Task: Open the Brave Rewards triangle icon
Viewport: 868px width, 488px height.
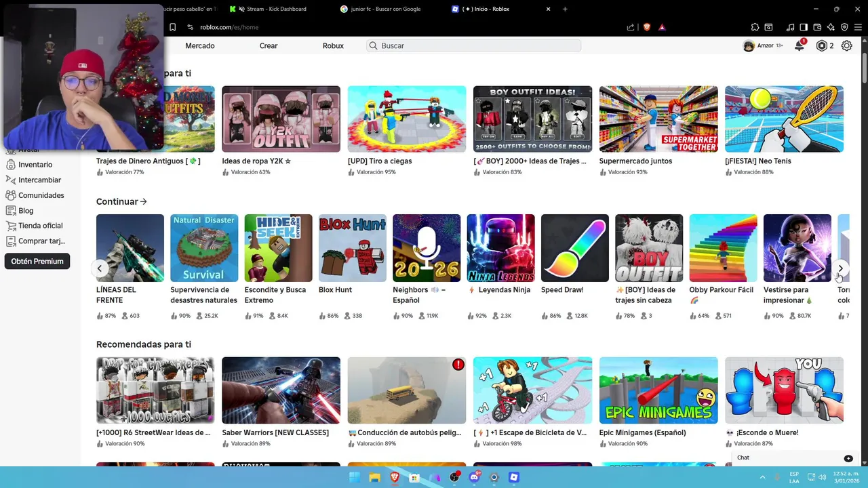Action: pyautogui.click(x=662, y=27)
